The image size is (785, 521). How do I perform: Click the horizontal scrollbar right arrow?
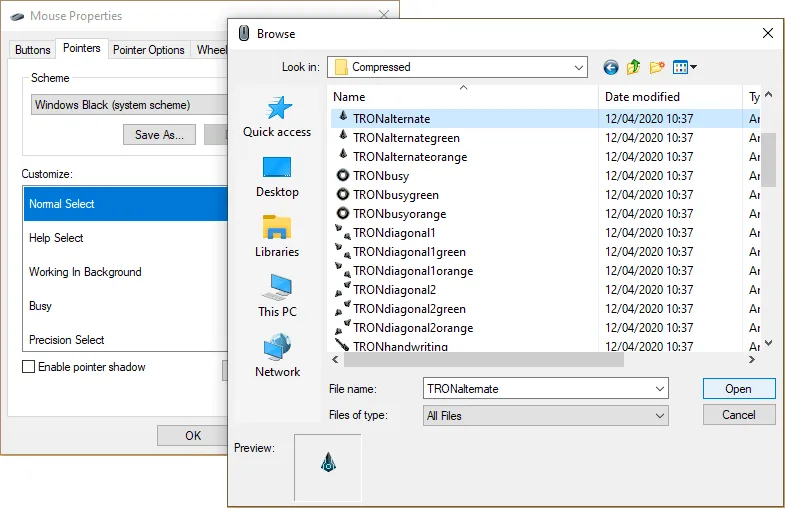tap(751, 359)
